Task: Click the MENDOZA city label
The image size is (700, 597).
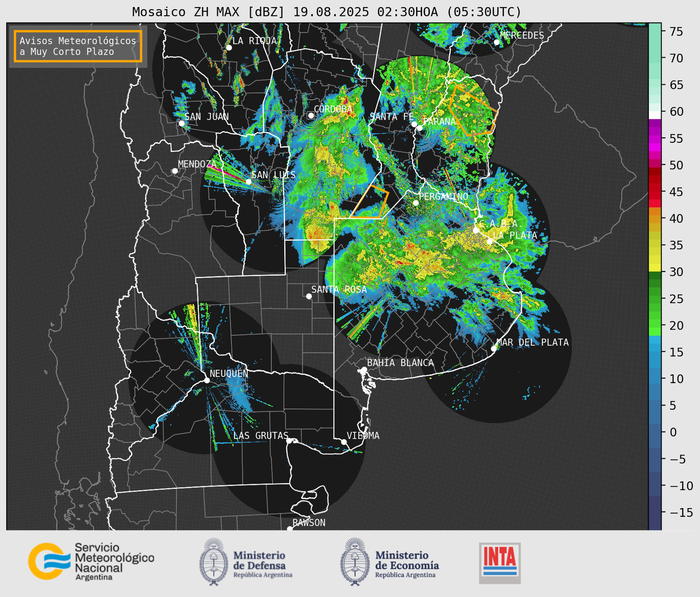Action: click(x=197, y=164)
